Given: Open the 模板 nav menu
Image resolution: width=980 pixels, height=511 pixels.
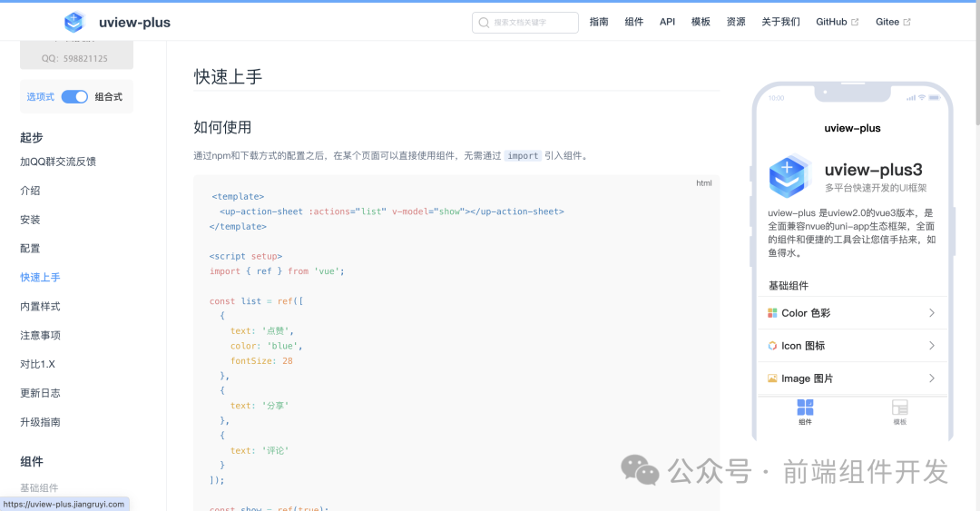Looking at the screenshot, I should 701,22.
